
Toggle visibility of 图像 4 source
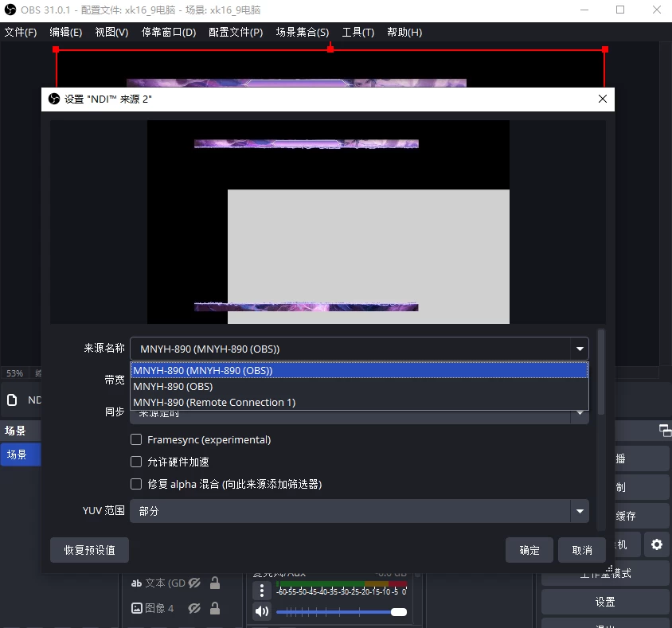point(194,608)
